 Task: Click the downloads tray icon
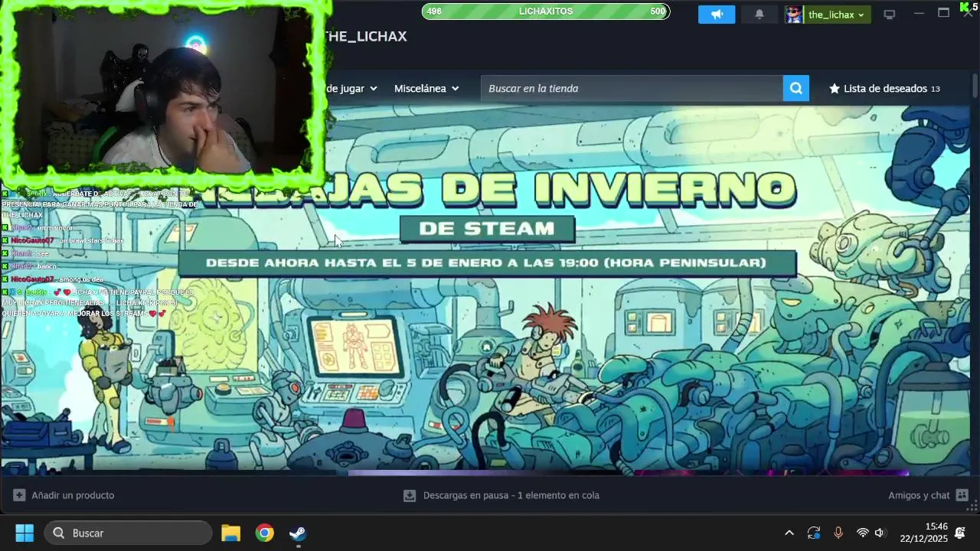click(x=410, y=495)
